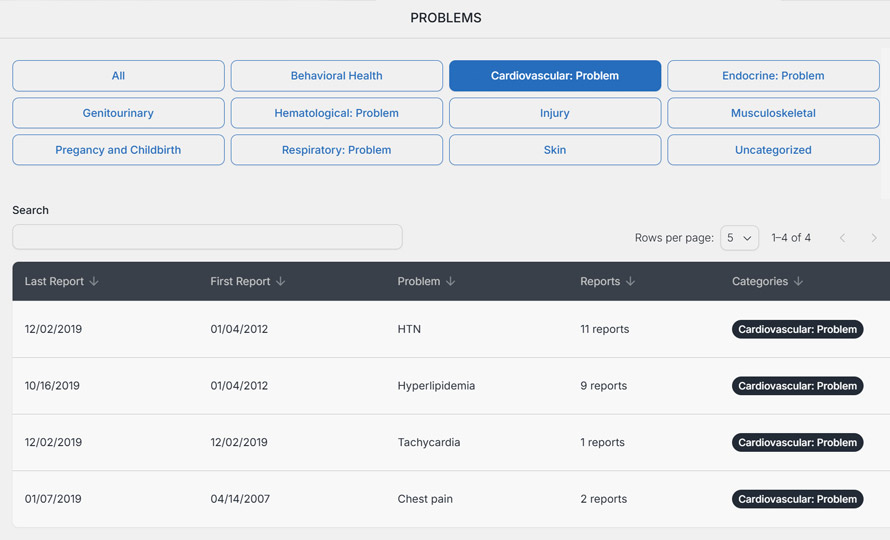Image resolution: width=890 pixels, height=540 pixels.
Task: Show Hematological: Problem entries
Action: pos(336,113)
